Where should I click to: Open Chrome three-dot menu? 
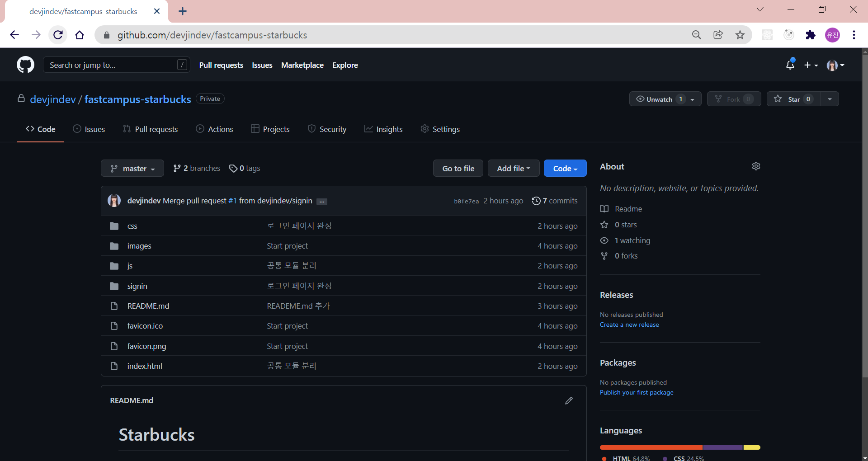[854, 35]
